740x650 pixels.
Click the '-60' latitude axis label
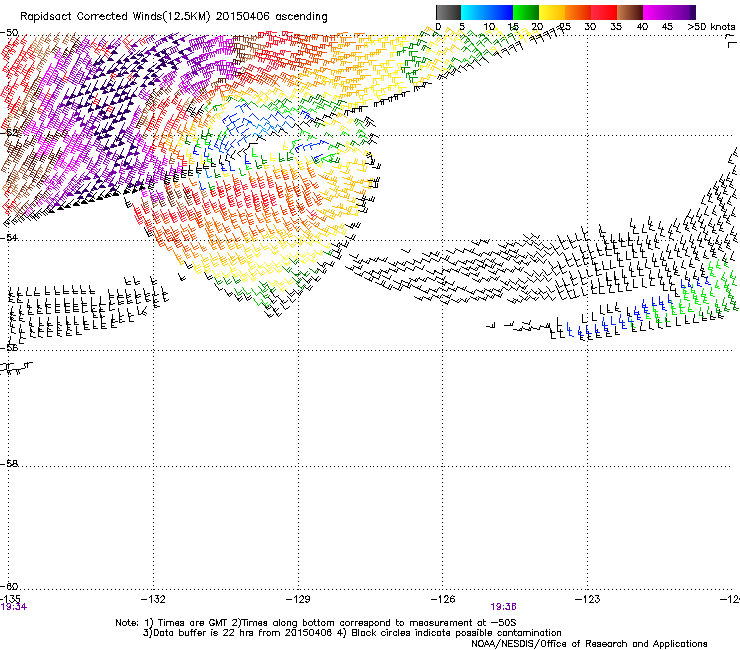tap(9, 586)
